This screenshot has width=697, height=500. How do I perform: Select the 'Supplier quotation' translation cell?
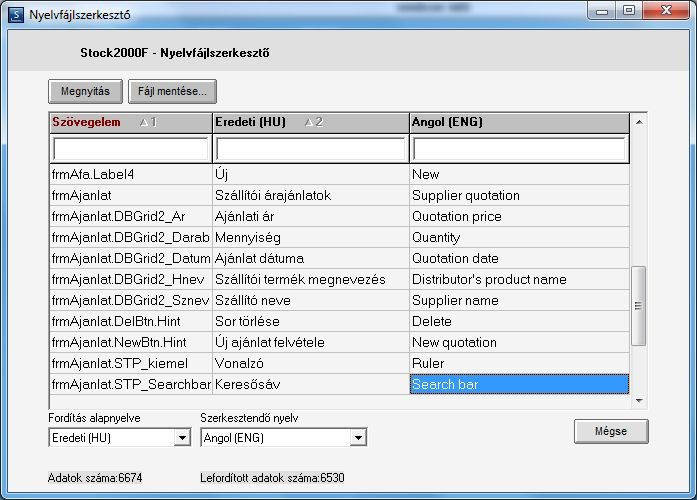pyautogui.click(x=519, y=196)
